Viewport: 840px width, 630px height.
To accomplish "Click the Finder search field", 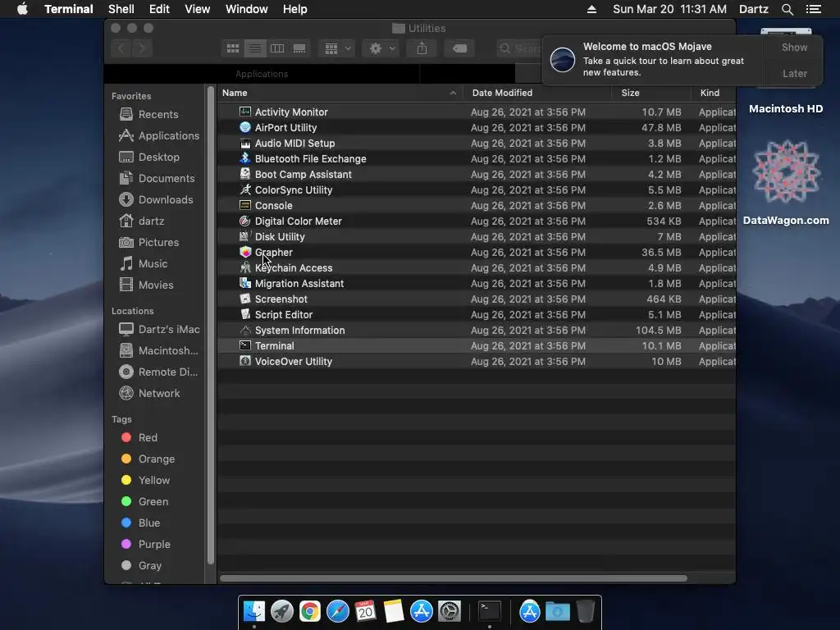I will point(519,48).
